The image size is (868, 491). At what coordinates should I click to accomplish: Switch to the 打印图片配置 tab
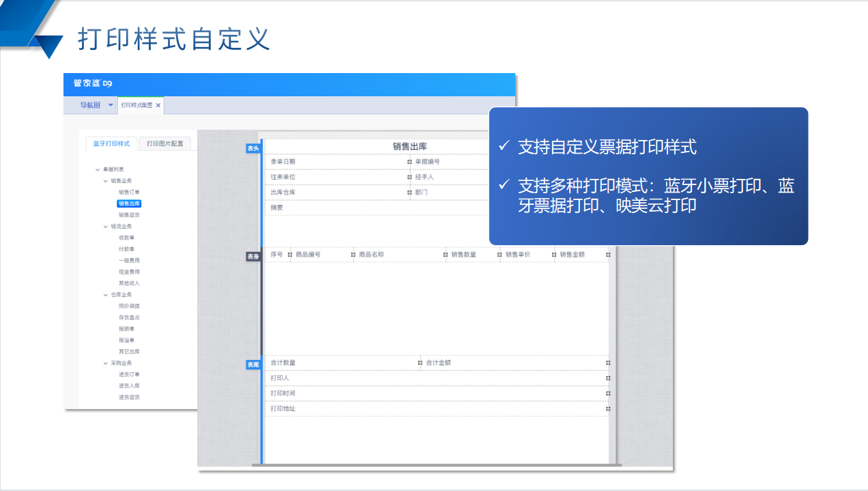click(x=165, y=144)
